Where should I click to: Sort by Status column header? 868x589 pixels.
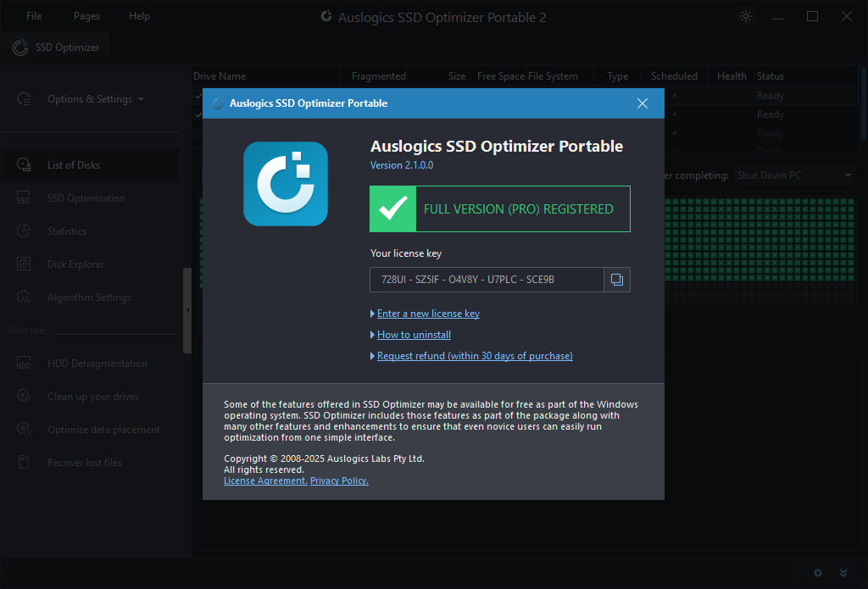click(805, 75)
